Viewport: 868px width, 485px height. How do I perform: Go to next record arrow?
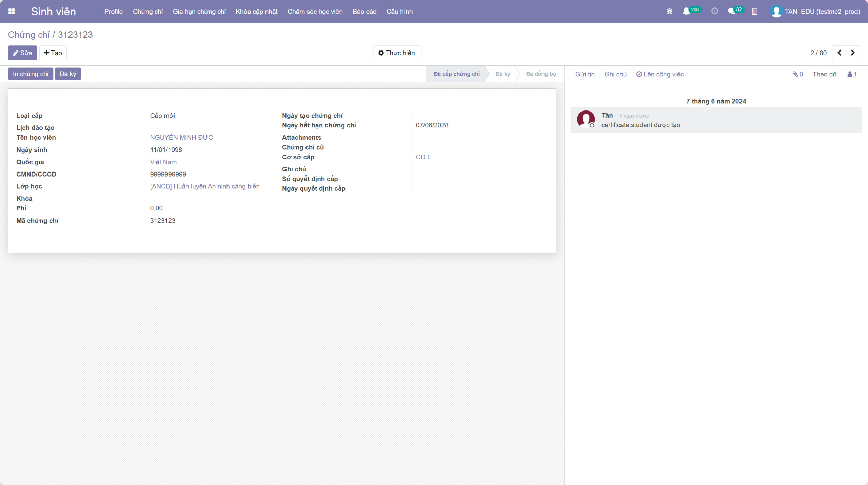(x=853, y=53)
